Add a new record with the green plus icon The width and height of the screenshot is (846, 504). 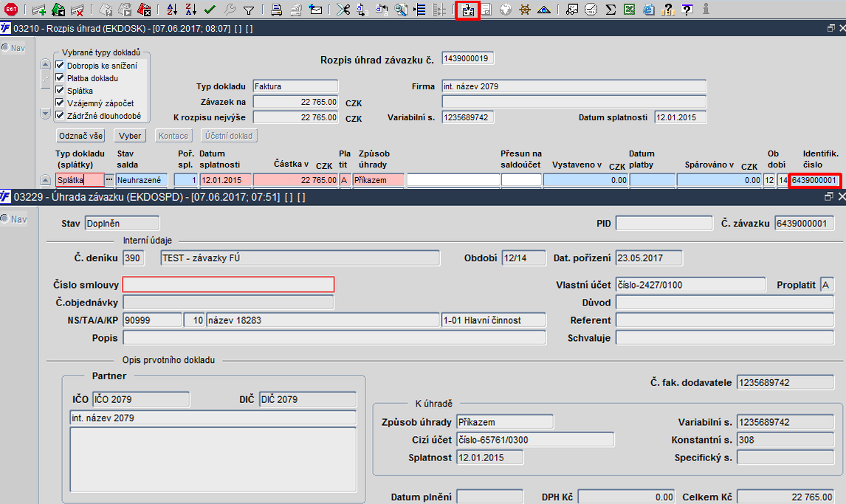tap(39, 9)
